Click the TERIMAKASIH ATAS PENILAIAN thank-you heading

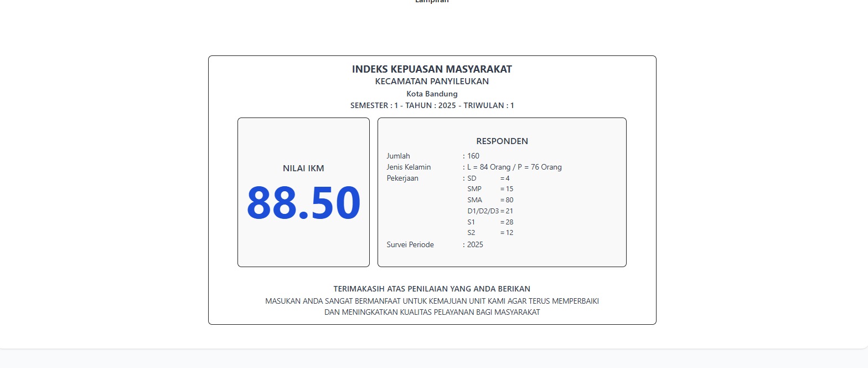click(x=432, y=289)
